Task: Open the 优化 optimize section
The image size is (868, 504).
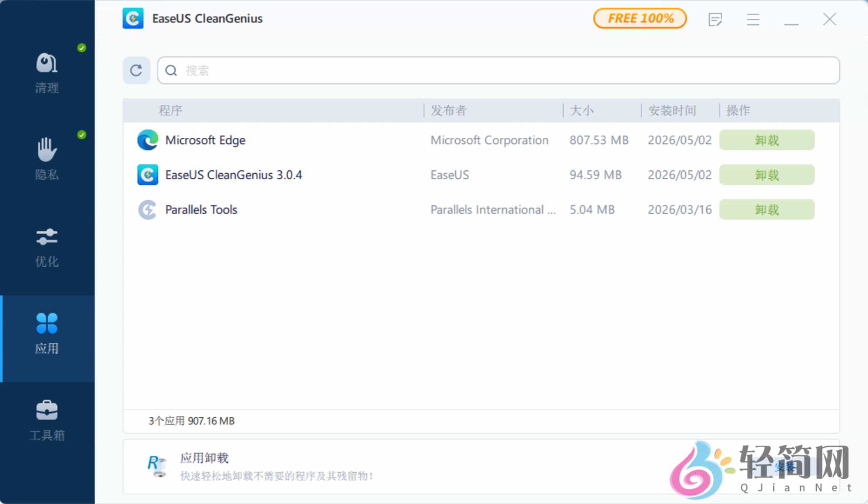Action: 47,247
